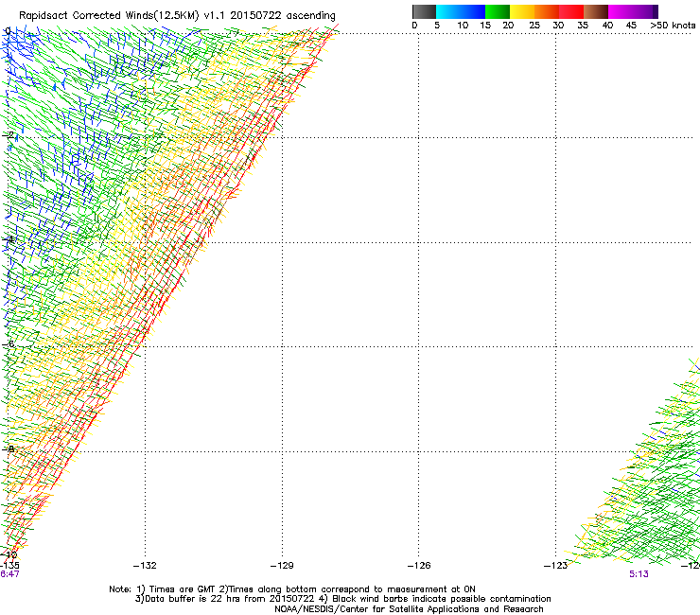Click the legend value '10'
The image size is (700, 615).
click(x=463, y=26)
